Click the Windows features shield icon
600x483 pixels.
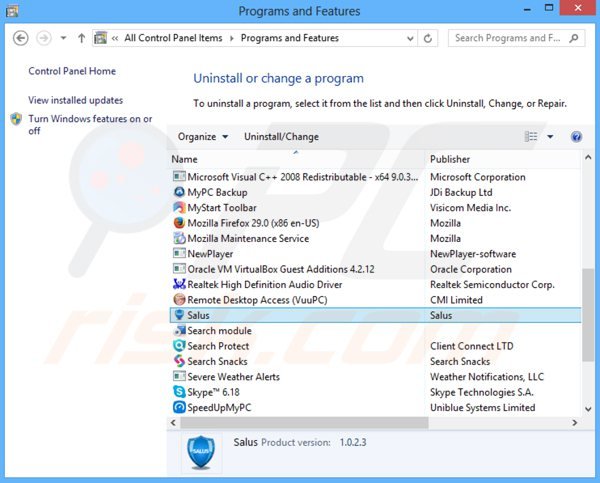pos(16,119)
